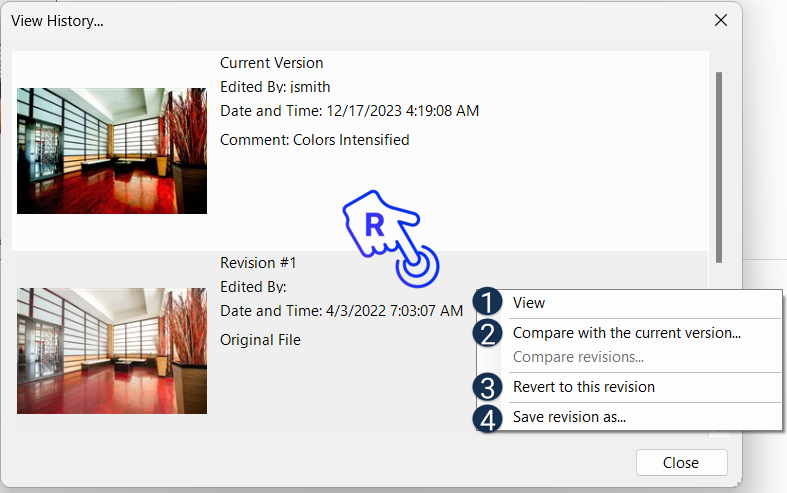This screenshot has width=787, height=493.
Task: Click the number 4 badge icon
Action: click(487, 418)
